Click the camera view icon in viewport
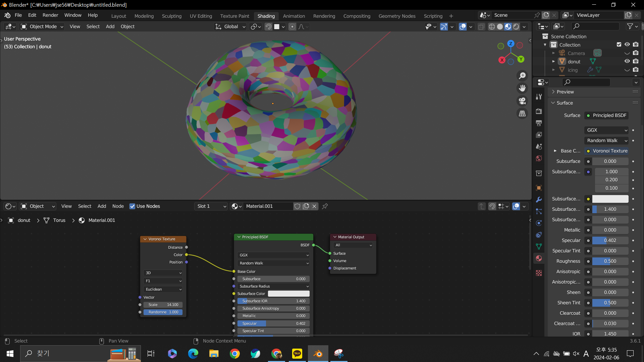The width and height of the screenshot is (644, 362). pyautogui.click(x=522, y=101)
